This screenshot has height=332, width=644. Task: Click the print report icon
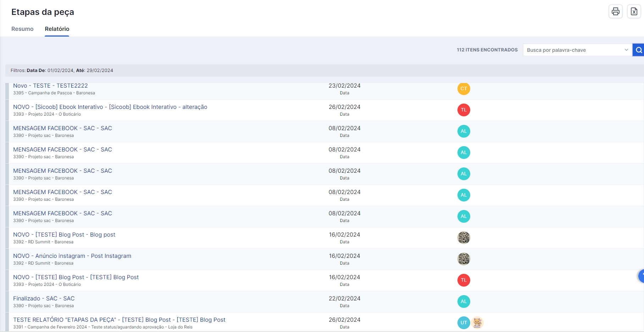point(616,12)
